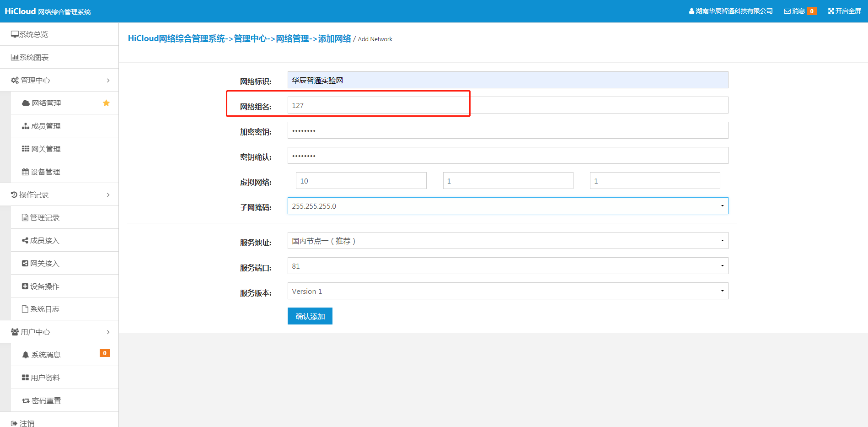
Task: Choose a value in 服务版本 dropdown
Action: coord(507,291)
